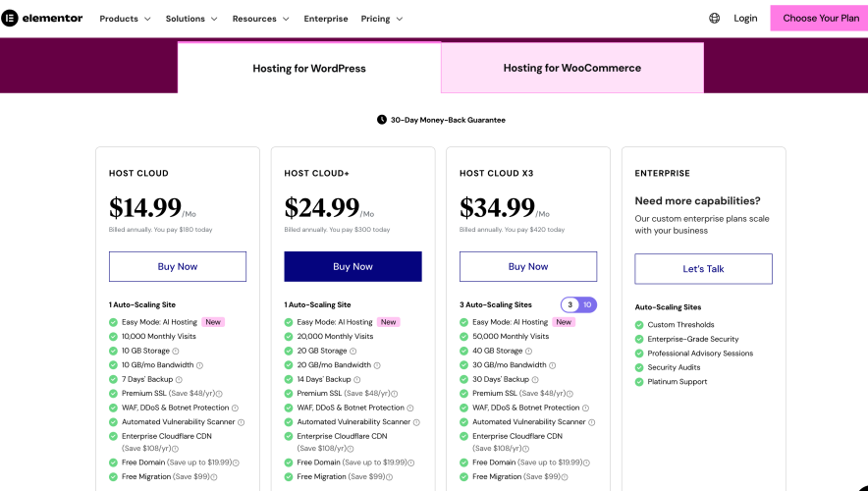The width and height of the screenshot is (868, 491).
Task: Click 'Enterprise-Grade Security' feature text
Action: (x=693, y=340)
